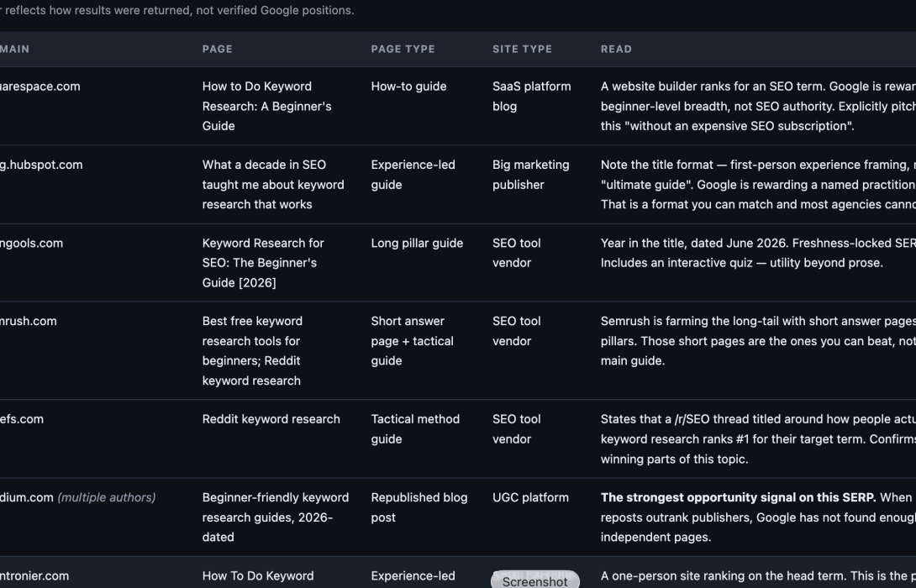Select the SITE TYPE column header

point(522,49)
